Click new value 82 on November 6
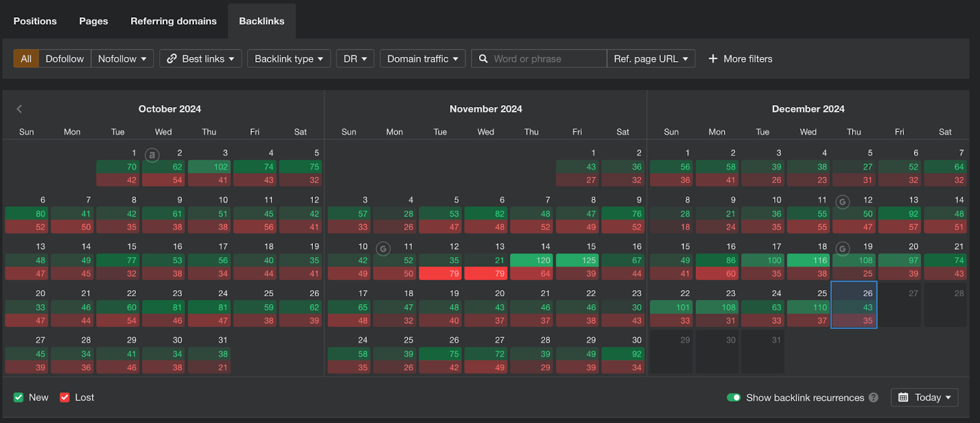 pyautogui.click(x=486, y=214)
